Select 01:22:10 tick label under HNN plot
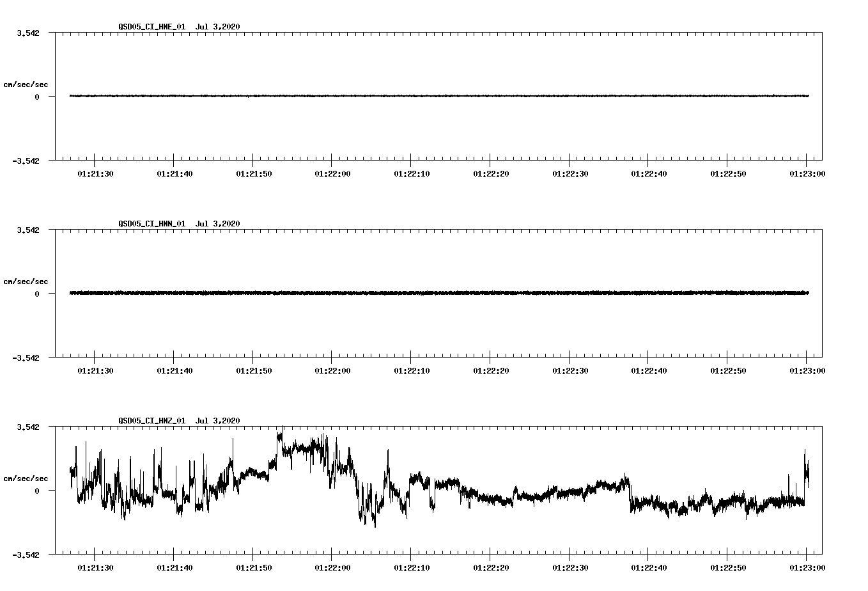The image size is (868, 591). (x=412, y=370)
